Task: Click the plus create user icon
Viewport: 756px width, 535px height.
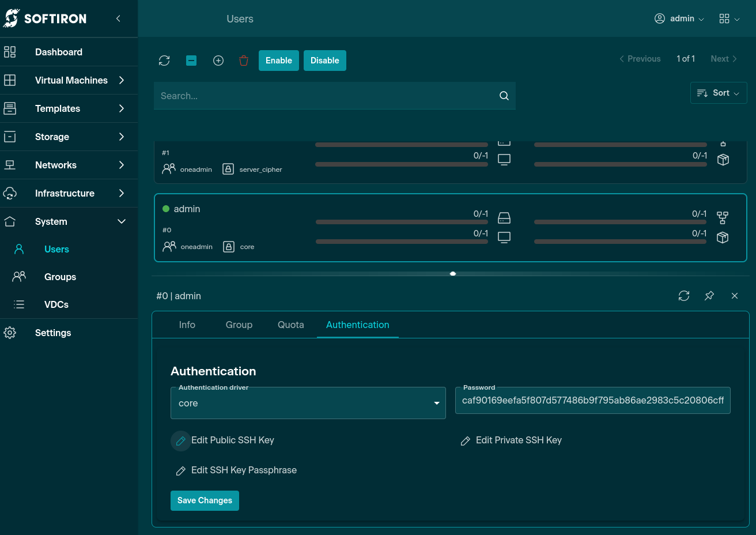Action: tap(218, 61)
